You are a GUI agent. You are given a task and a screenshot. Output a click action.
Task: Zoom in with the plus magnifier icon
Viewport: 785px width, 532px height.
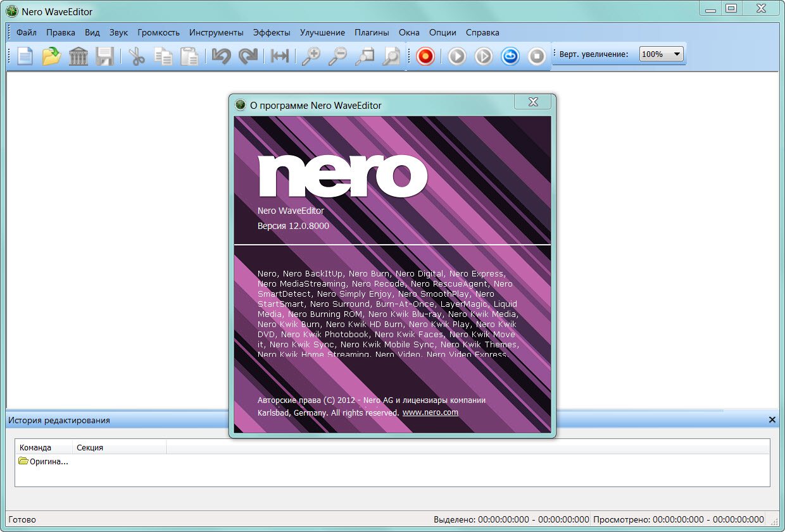(311, 56)
